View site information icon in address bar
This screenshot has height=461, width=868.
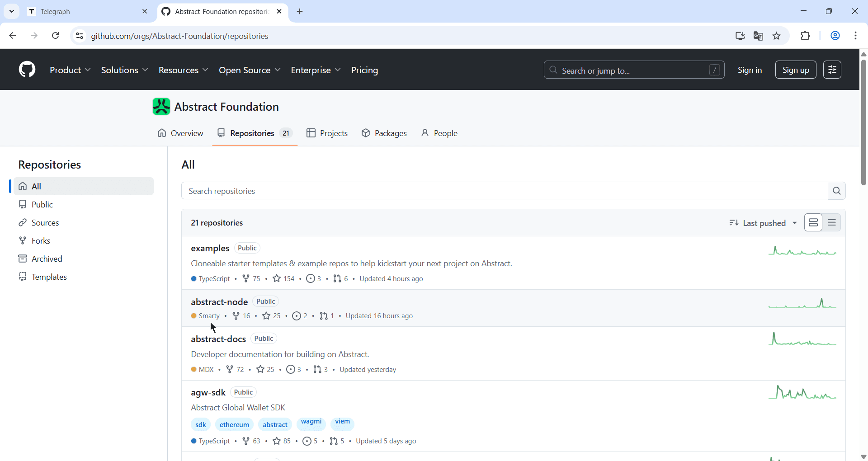(x=80, y=36)
